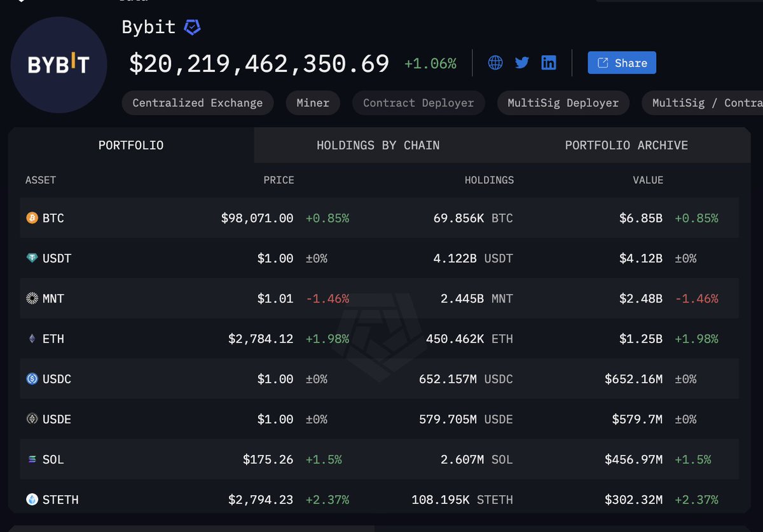763x532 pixels.
Task: Click holdings 108.195K STETH
Action: 462,500
